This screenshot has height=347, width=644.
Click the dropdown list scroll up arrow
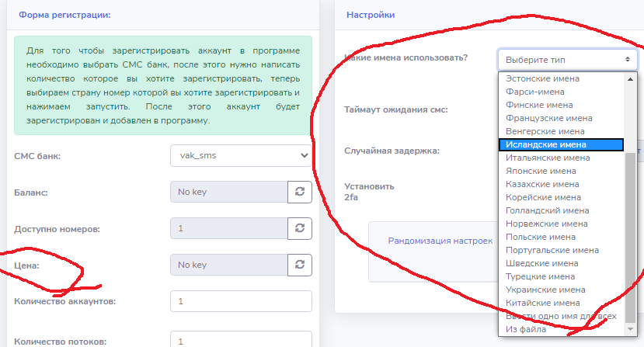(630, 79)
